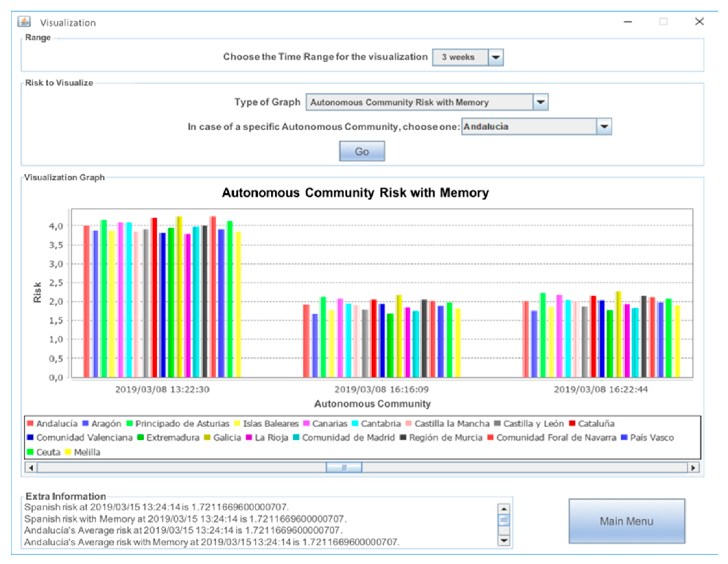This screenshot has height=564, width=728.
Task: Click the Andalucía legend color swatch
Action: click(x=30, y=423)
